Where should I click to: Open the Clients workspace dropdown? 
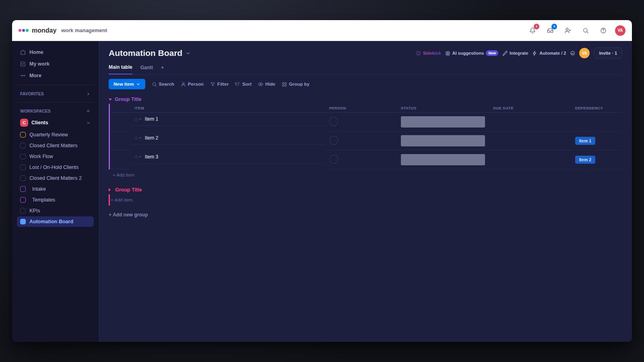tap(88, 123)
